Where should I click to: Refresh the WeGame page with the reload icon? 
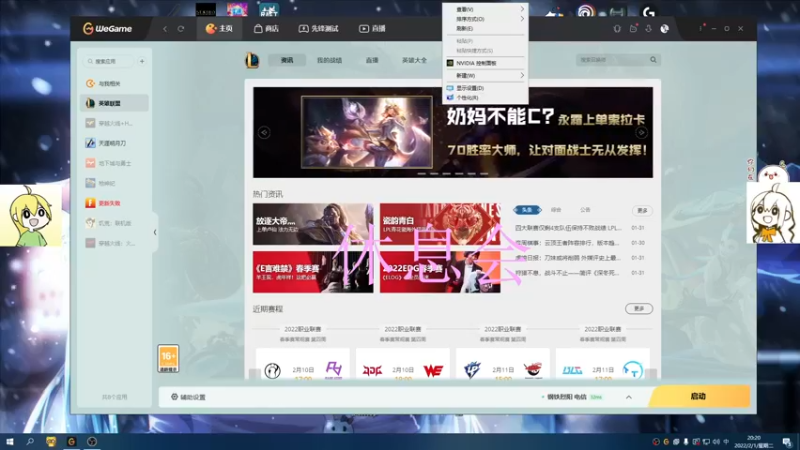pyautogui.click(x=181, y=29)
